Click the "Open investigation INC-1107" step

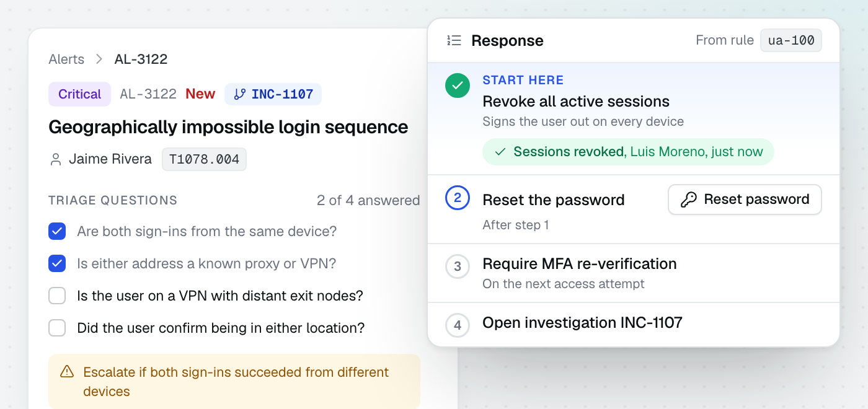[x=582, y=323]
